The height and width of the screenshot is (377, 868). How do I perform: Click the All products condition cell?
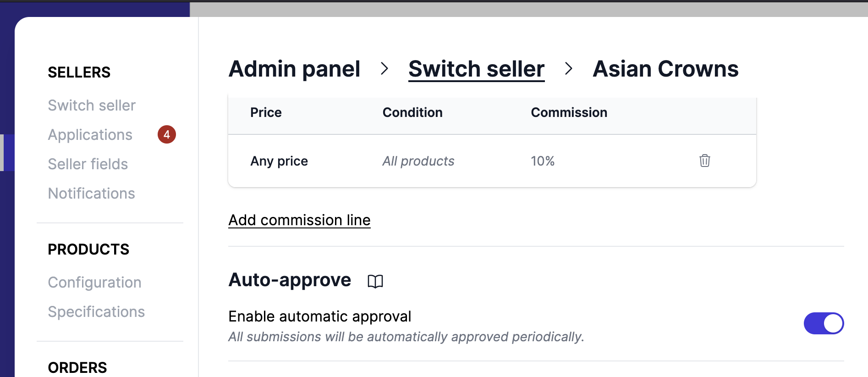pos(418,161)
